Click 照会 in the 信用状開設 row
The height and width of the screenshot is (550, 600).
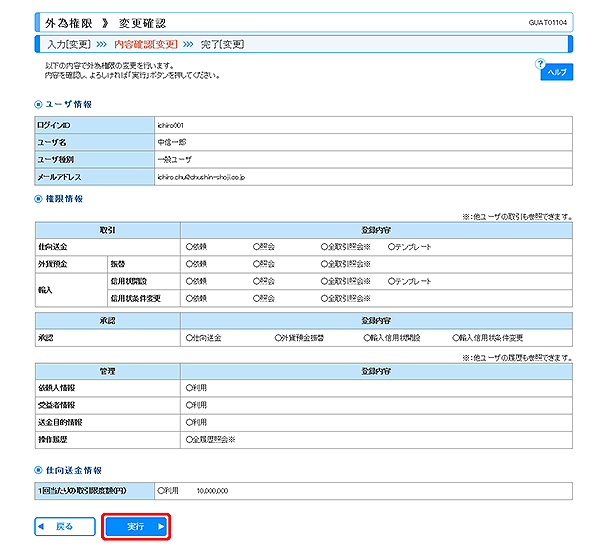[x=264, y=281]
